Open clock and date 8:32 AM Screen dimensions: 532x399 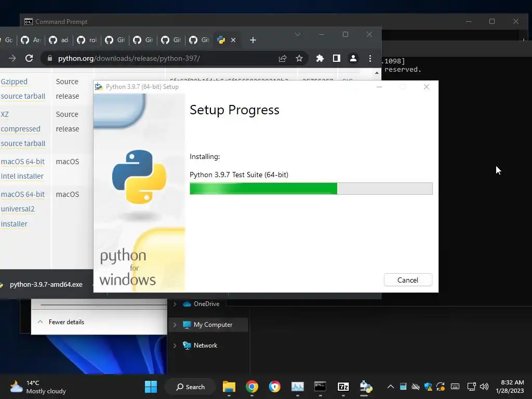point(510,387)
